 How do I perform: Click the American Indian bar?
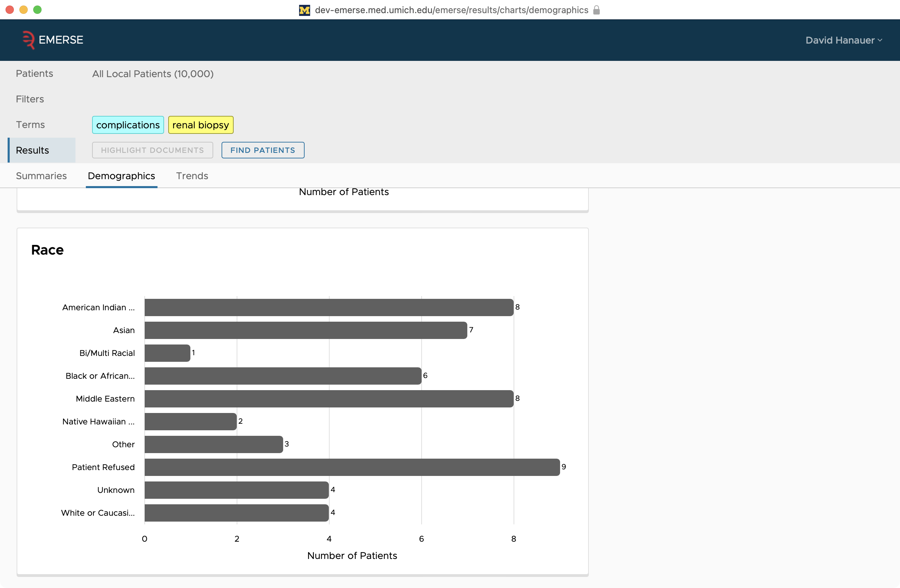(x=329, y=307)
